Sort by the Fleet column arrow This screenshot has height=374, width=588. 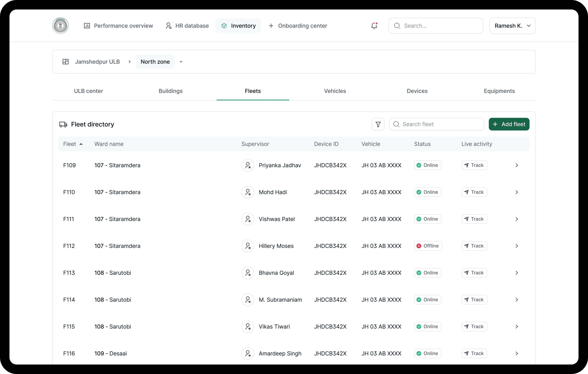pos(81,144)
